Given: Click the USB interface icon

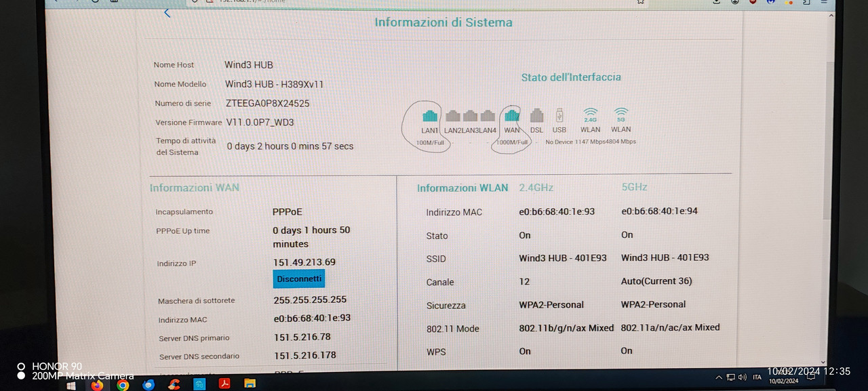Looking at the screenshot, I should [x=559, y=115].
